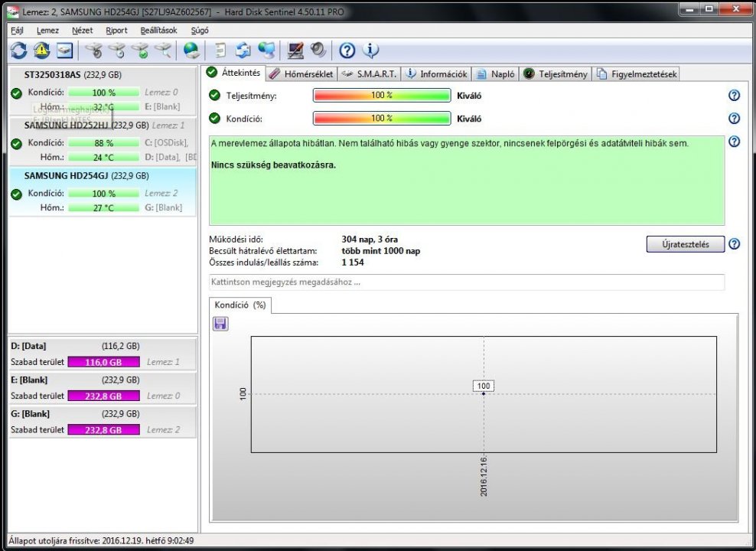Switch to the Napló tab
This screenshot has width=756, height=551.
pyautogui.click(x=495, y=73)
